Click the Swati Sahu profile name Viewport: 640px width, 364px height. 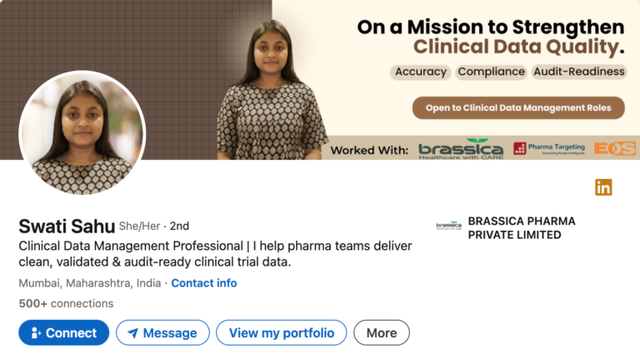tap(66, 226)
